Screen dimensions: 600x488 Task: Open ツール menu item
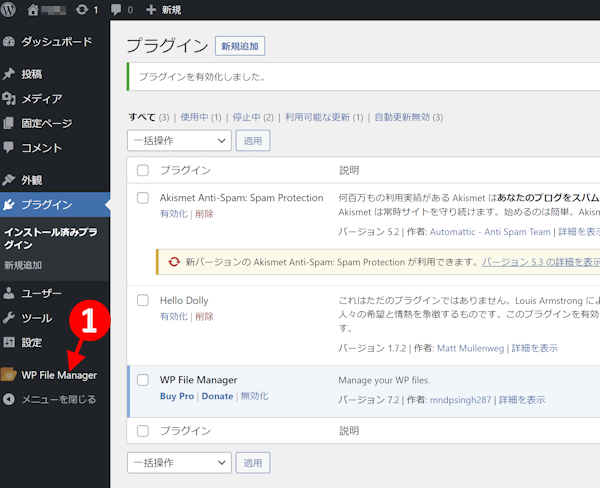click(x=37, y=318)
